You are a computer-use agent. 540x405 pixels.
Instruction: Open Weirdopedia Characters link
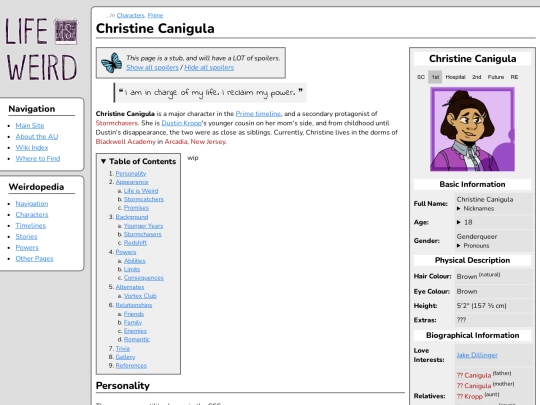(x=32, y=215)
